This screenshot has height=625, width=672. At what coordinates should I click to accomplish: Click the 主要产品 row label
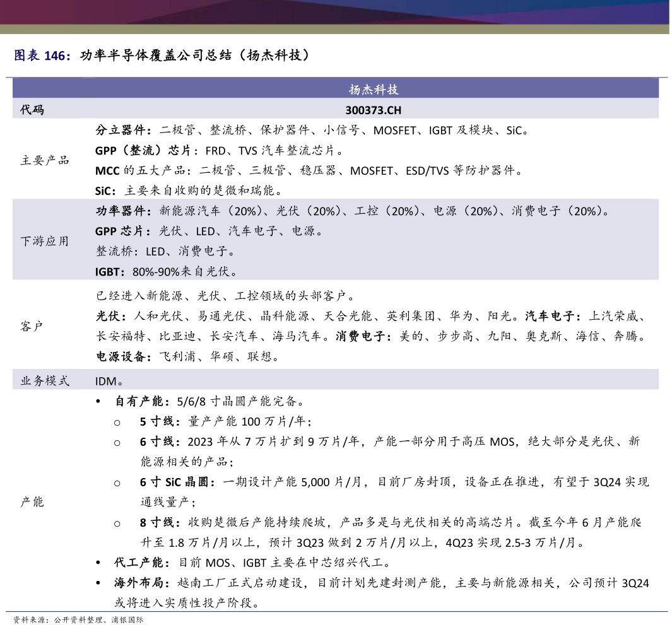pos(45,160)
